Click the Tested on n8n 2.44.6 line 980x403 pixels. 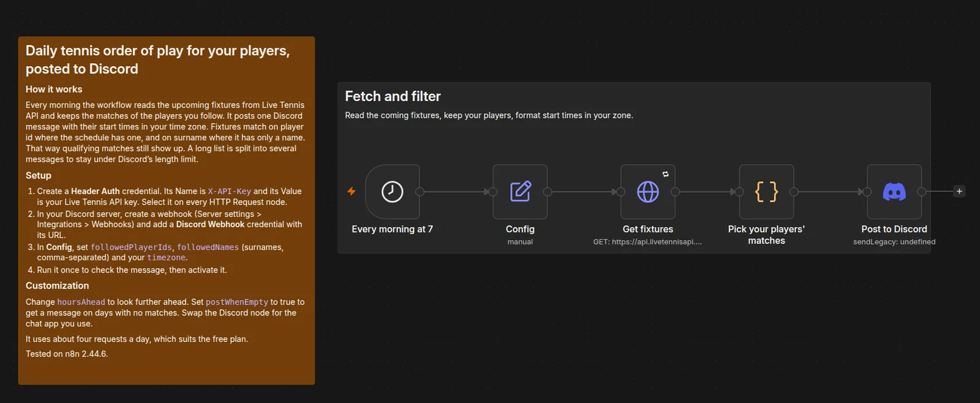67,354
